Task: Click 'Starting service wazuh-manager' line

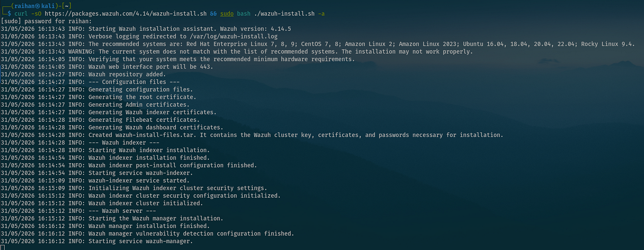Action: click(97, 241)
